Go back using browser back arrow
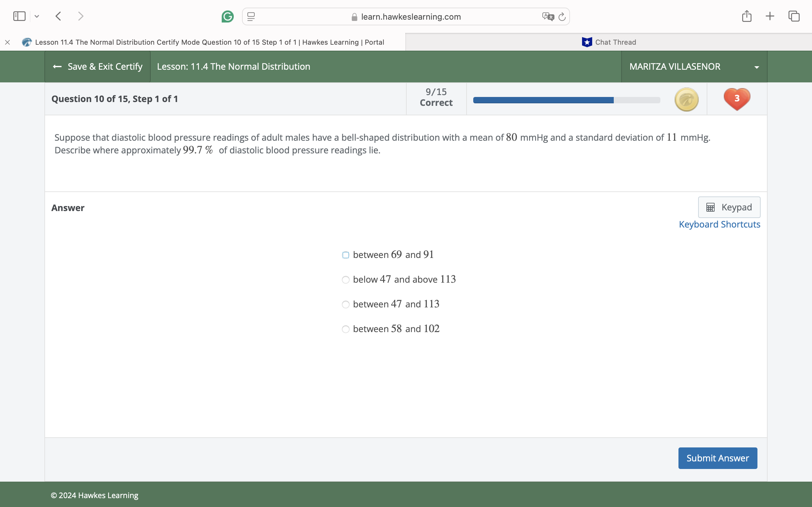This screenshot has width=812, height=507. pyautogui.click(x=58, y=16)
